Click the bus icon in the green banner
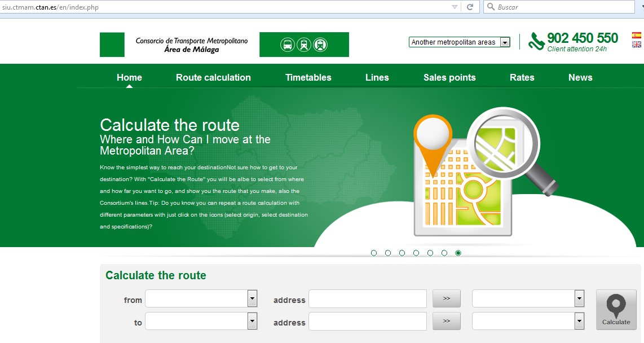644x343 pixels. [288, 45]
